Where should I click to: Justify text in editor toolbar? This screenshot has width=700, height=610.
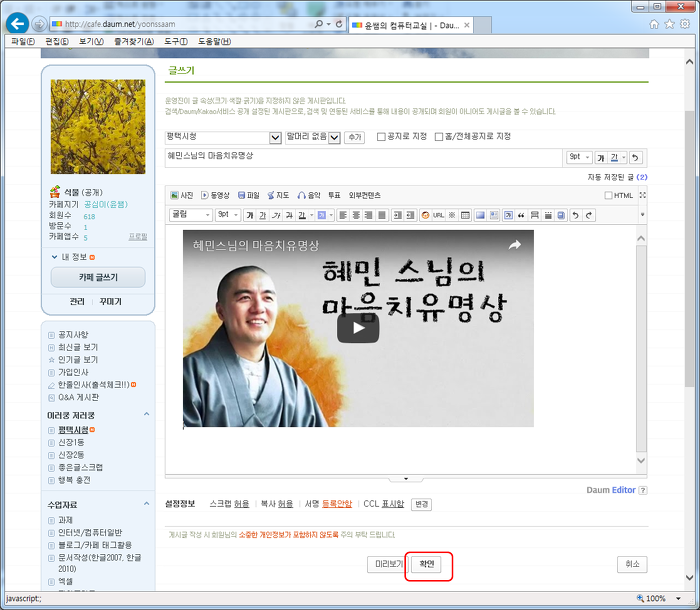382,215
